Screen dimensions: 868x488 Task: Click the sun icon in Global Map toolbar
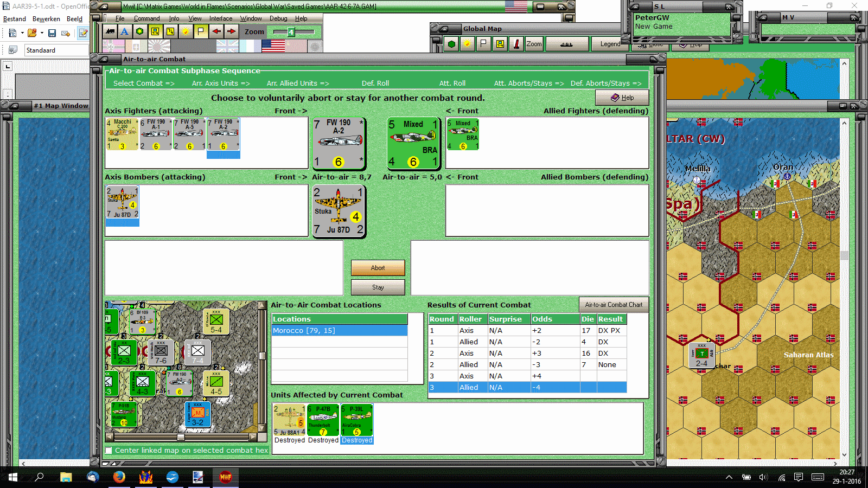pos(467,44)
